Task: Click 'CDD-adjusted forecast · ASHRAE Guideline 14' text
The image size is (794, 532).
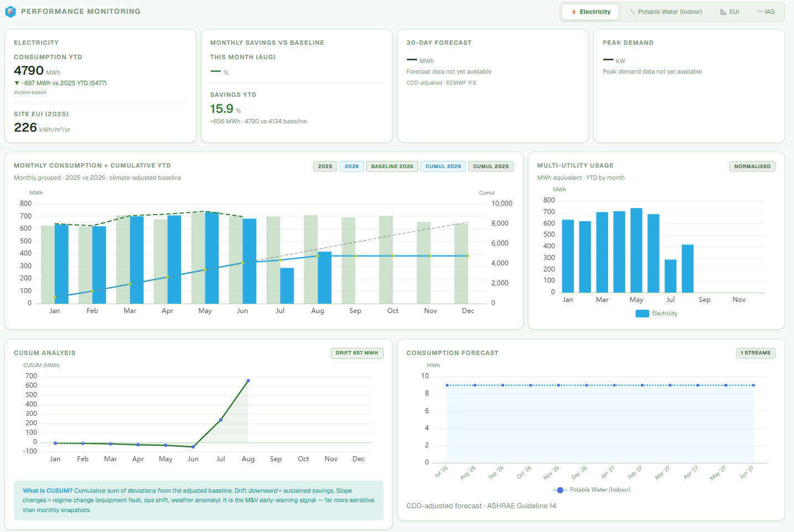Action: [x=481, y=506]
